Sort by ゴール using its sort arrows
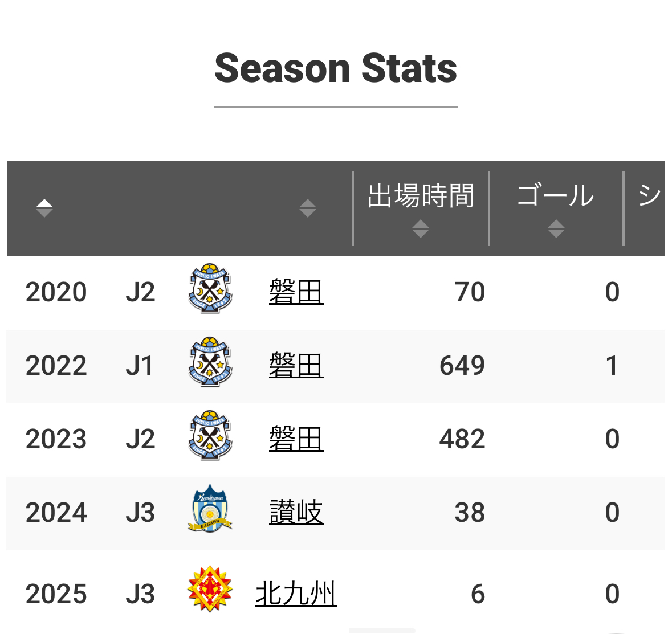The image size is (672, 634). point(556,229)
